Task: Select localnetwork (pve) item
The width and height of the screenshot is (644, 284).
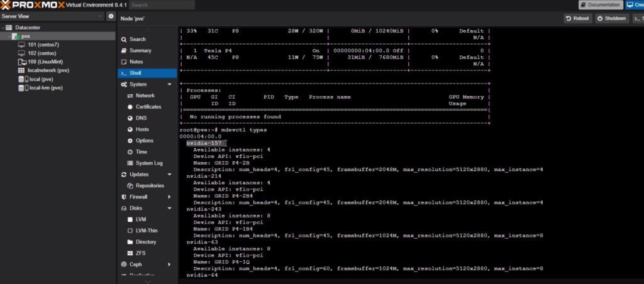Action: [48, 70]
